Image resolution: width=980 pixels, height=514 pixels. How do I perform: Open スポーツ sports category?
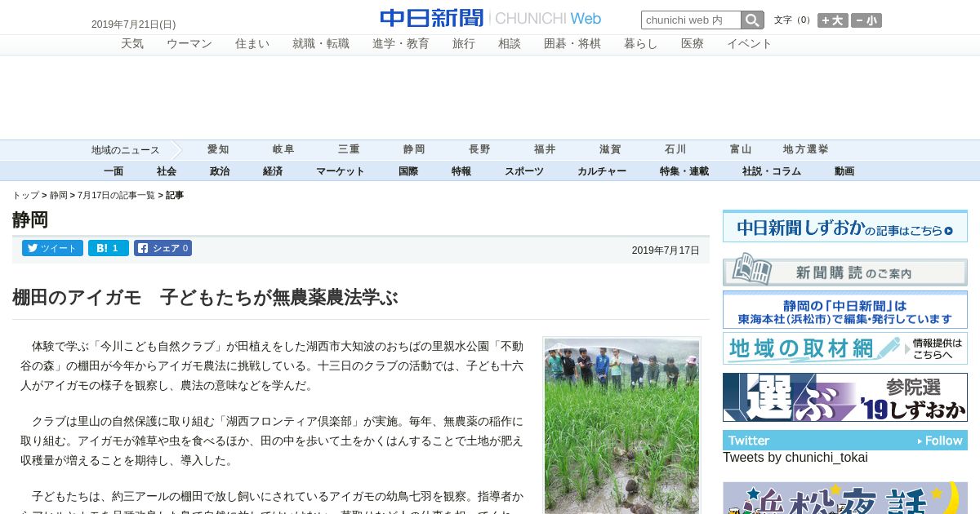(x=524, y=171)
